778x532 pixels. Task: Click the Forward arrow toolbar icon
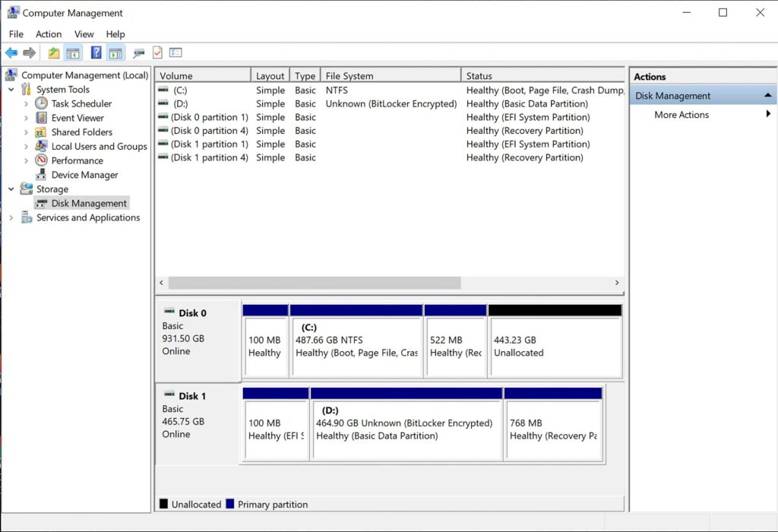pyautogui.click(x=30, y=52)
